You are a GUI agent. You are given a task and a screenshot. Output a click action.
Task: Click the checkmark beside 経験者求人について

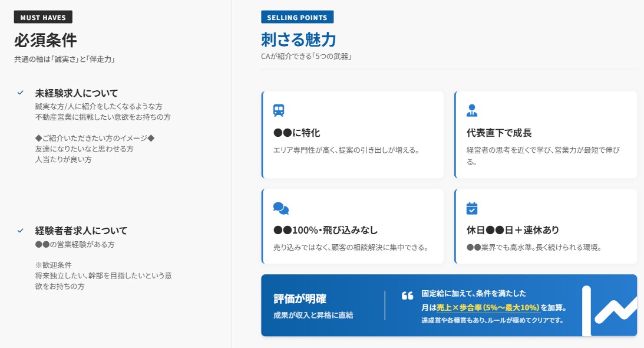tap(20, 231)
